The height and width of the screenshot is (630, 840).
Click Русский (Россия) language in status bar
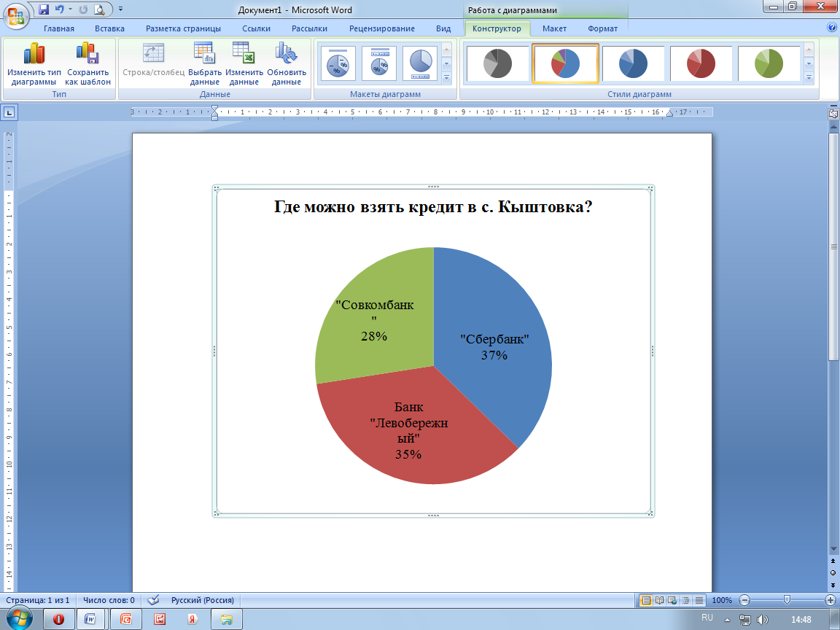tap(203, 600)
